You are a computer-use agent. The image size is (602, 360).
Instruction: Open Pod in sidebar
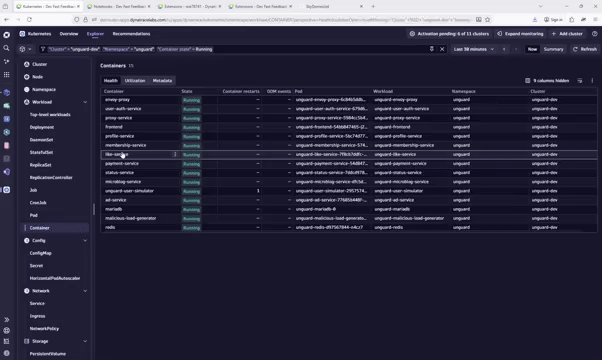click(x=34, y=215)
